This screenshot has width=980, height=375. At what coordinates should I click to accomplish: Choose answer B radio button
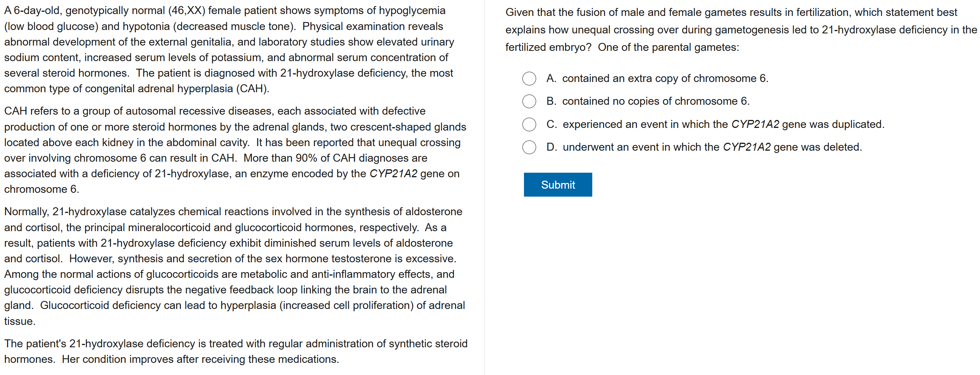coord(529,101)
